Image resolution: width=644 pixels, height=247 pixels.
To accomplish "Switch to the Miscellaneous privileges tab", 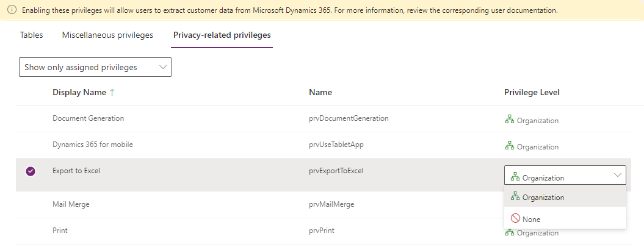I will coord(107,35).
